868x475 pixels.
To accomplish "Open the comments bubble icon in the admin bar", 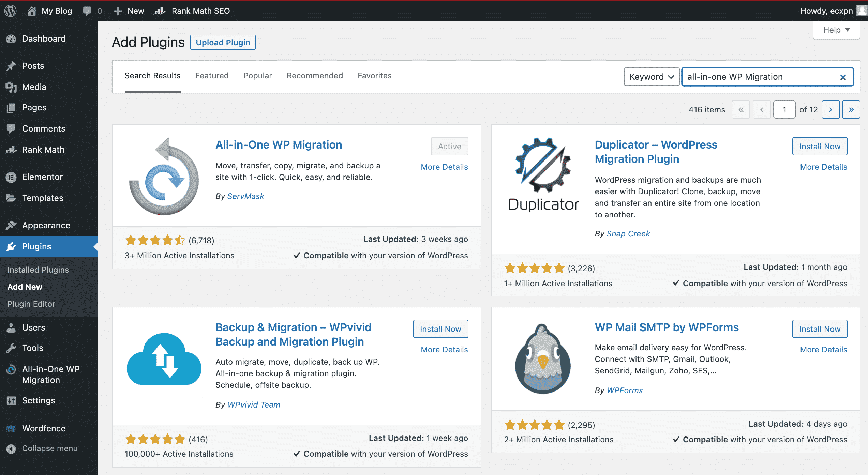I will point(87,11).
